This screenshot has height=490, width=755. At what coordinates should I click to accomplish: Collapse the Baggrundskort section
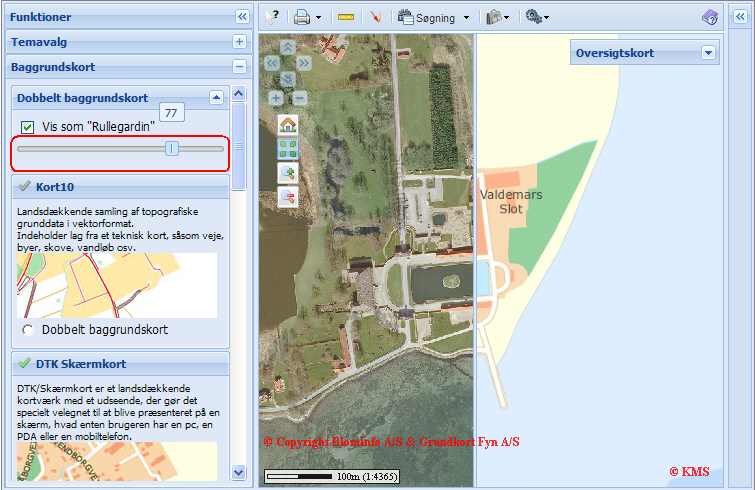[239, 66]
